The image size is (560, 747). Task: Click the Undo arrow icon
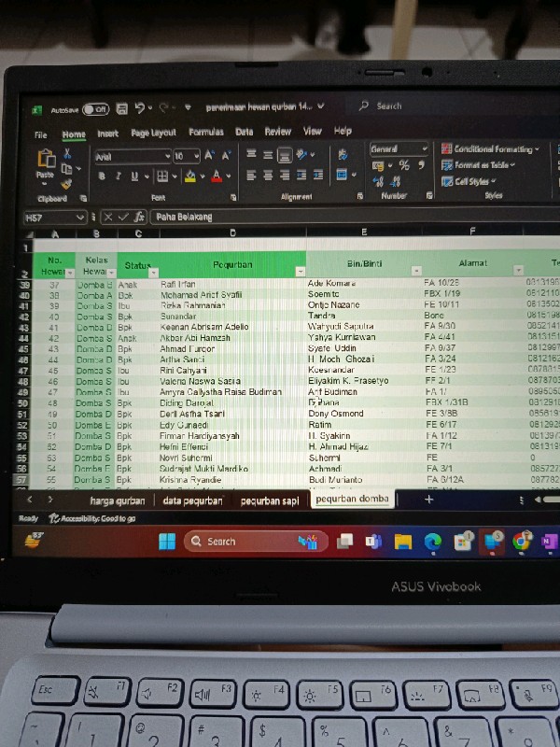coord(140,108)
